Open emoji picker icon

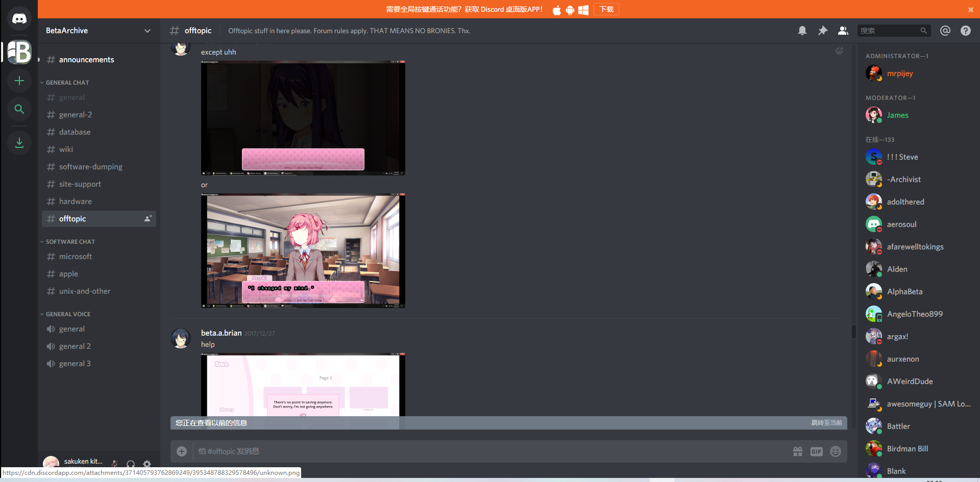[836, 451]
